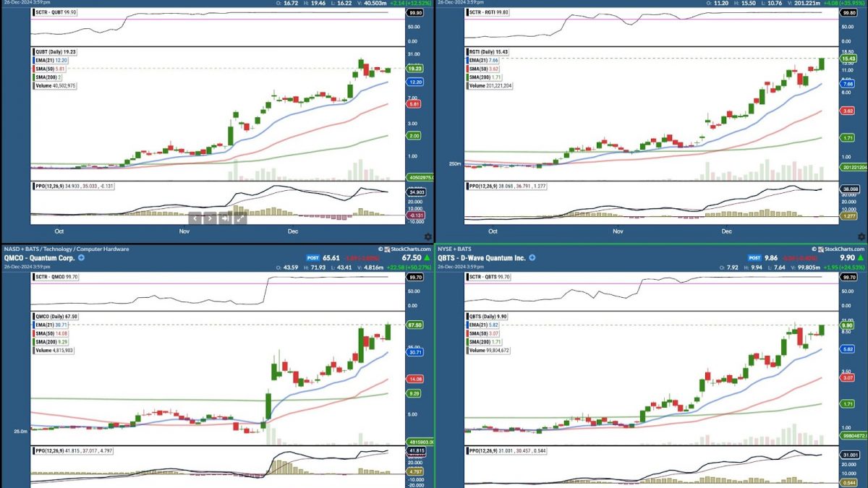Click PPO(12,26,9) 41.815 legend in QMCO chart
This screenshot has width=868, height=488.
pyautogui.click(x=73, y=450)
